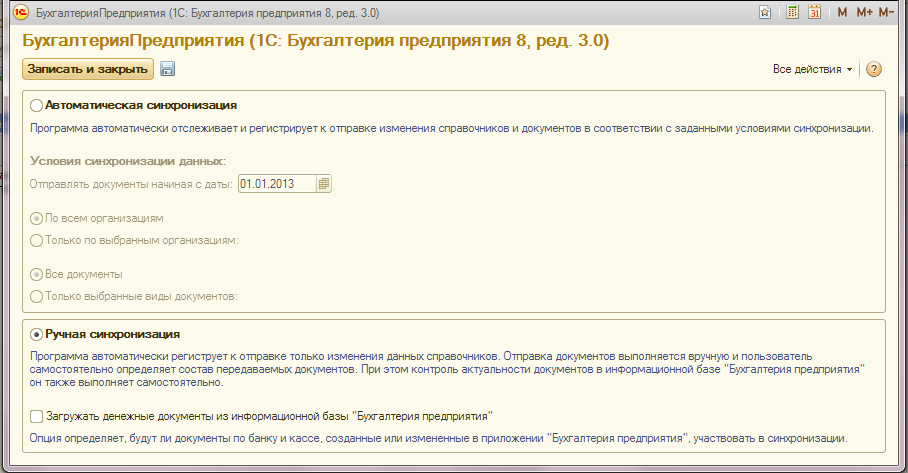Open date picker next to 01.01.2013
This screenshot has height=473, width=908.
point(324,184)
